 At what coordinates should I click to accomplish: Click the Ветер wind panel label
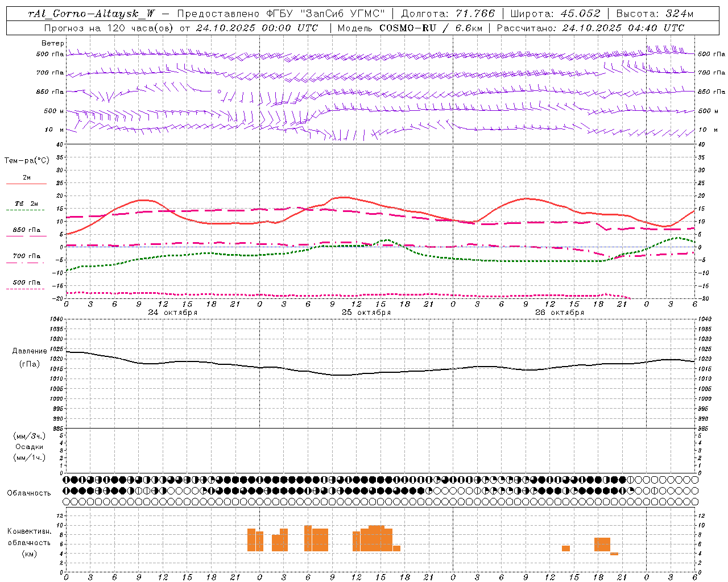point(53,43)
